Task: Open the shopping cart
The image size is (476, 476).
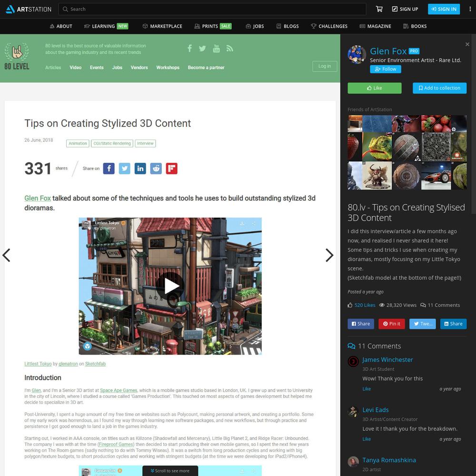Action: 379,9
